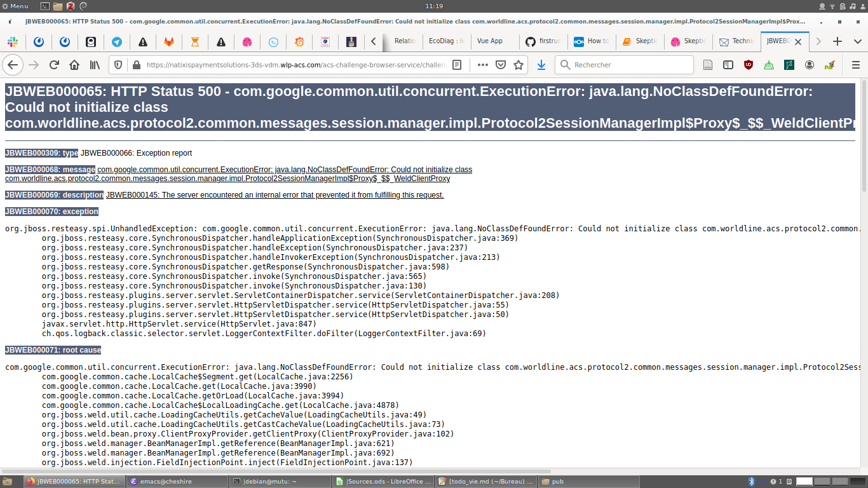
Task: Select the first workspace in the pager
Action: point(804,482)
